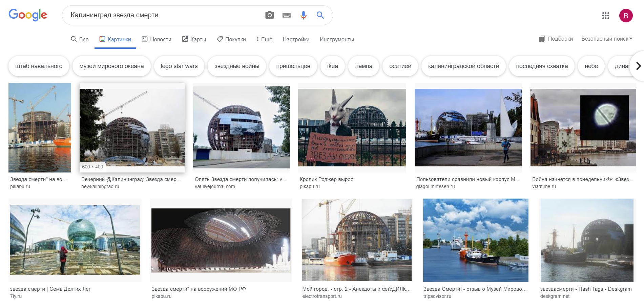
Task: Click the tripadvisor.ru source link
Action: click(x=437, y=296)
